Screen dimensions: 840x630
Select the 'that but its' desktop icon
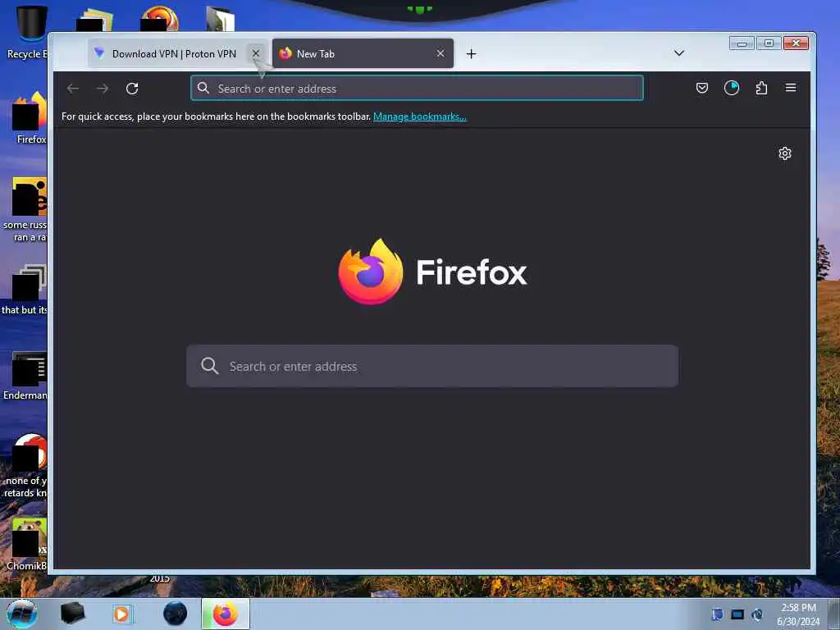pyautogui.click(x=25, y=290)
